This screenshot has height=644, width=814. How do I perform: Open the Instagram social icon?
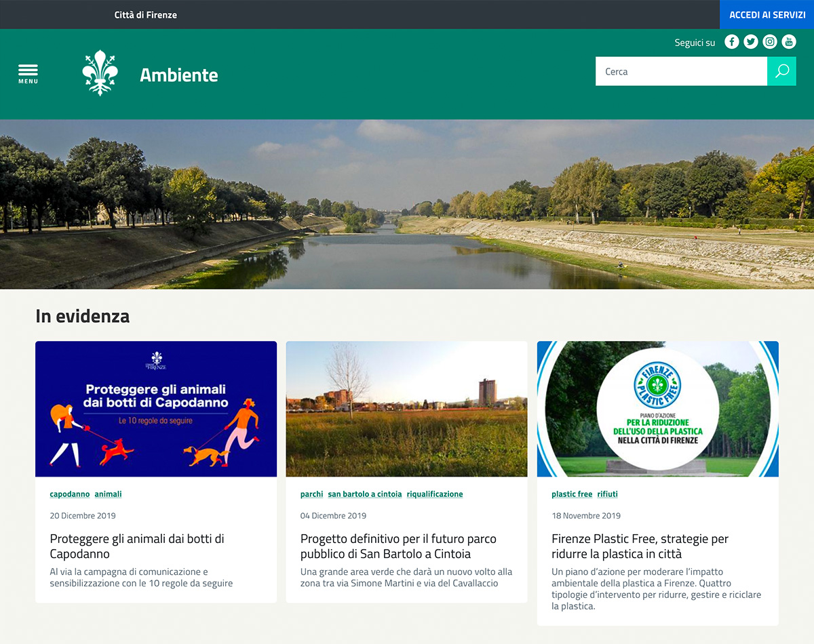[x=770, y=42]
